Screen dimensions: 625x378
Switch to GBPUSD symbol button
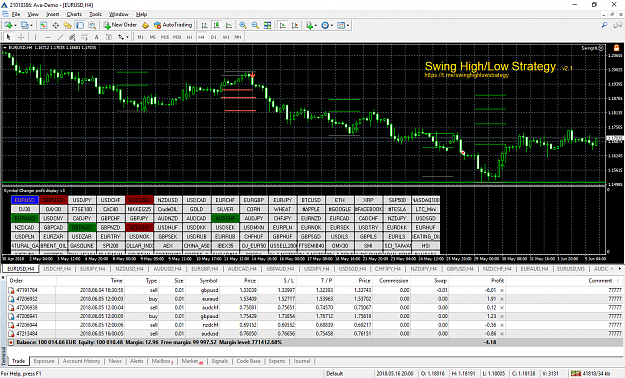coord(53,200)
